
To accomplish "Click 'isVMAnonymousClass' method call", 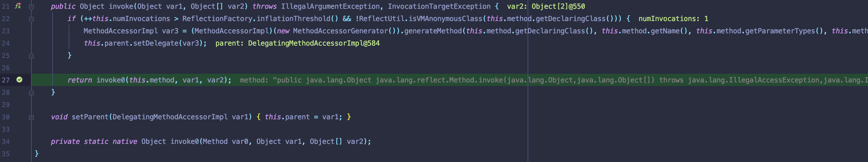I will click(445, 19).
